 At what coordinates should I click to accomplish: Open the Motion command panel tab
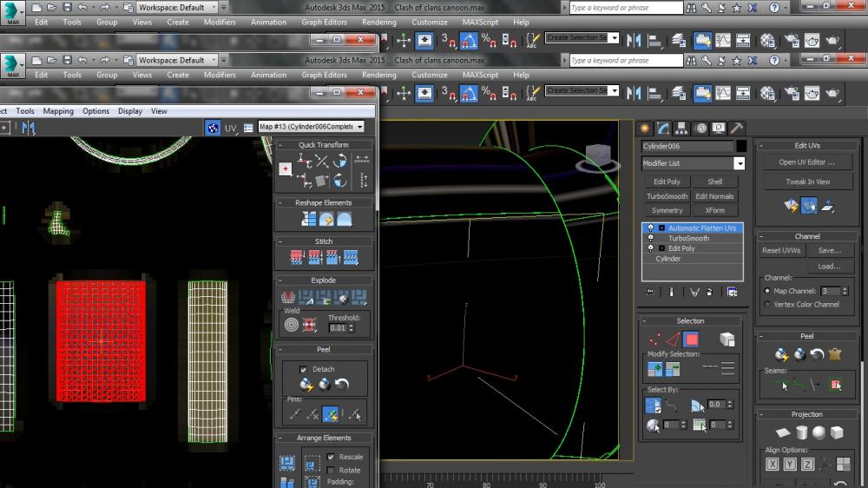point(700,129)
